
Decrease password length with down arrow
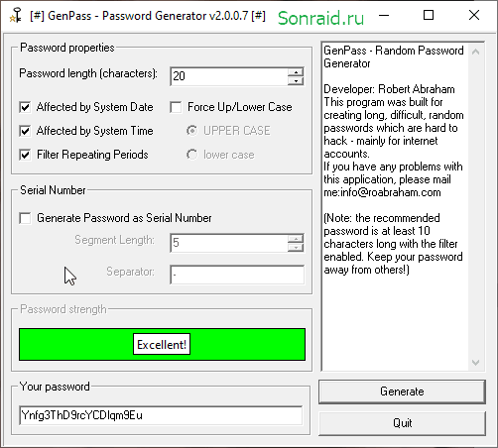pyautogui.click(x=296, y=80)
